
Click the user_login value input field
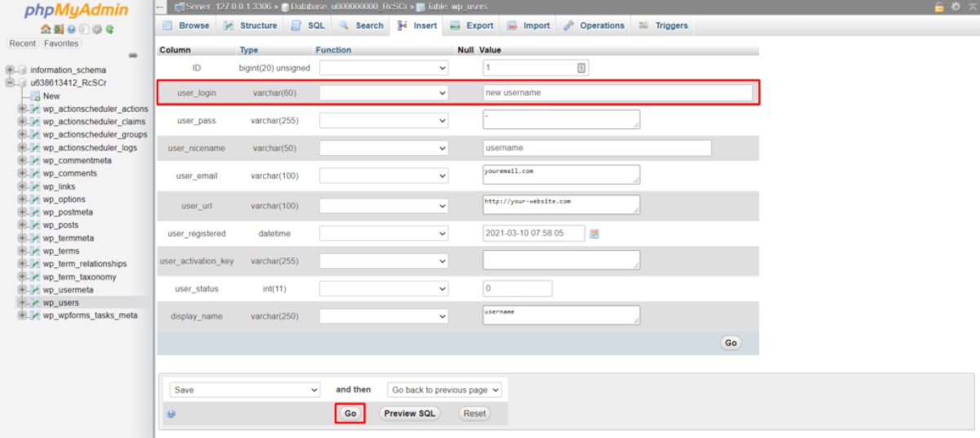point(617,93)
